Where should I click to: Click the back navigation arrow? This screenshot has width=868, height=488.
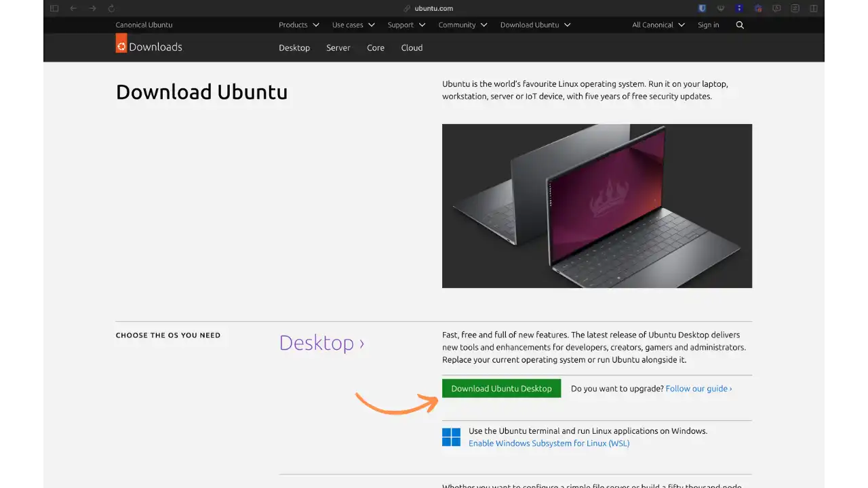(73, 8)
